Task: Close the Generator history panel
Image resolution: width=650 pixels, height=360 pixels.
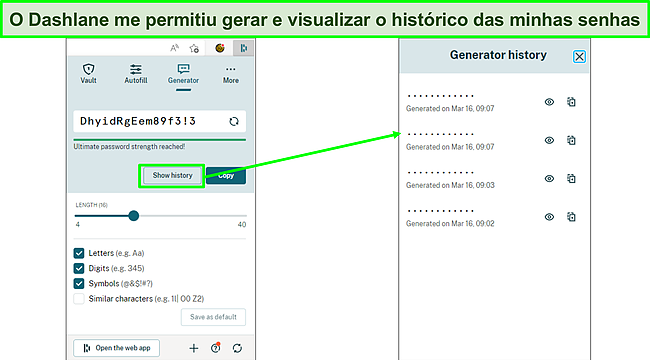Action: click(579, 56)
